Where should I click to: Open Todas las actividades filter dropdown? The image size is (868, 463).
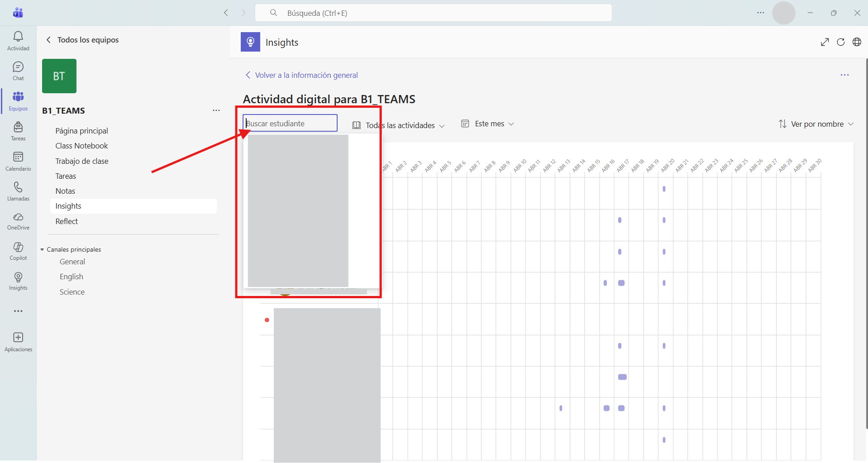[x=399, y=125]
